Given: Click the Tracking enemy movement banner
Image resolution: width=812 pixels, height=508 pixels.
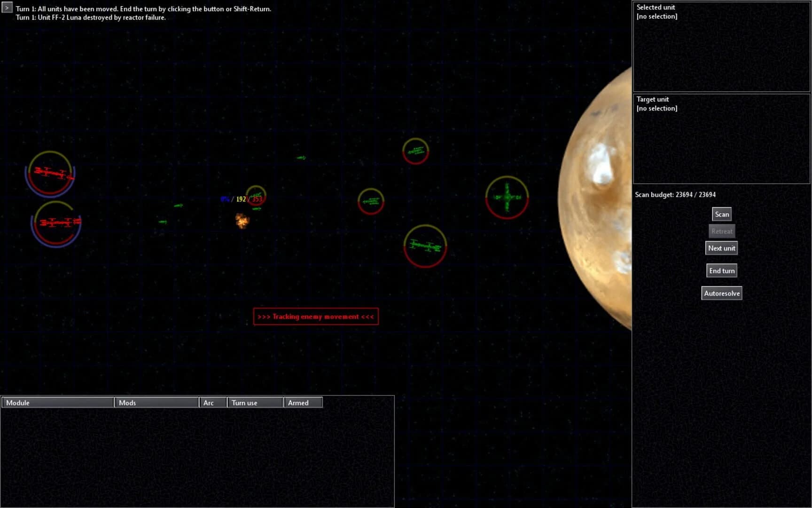Looking at the screenshot, I should (315, 316).
